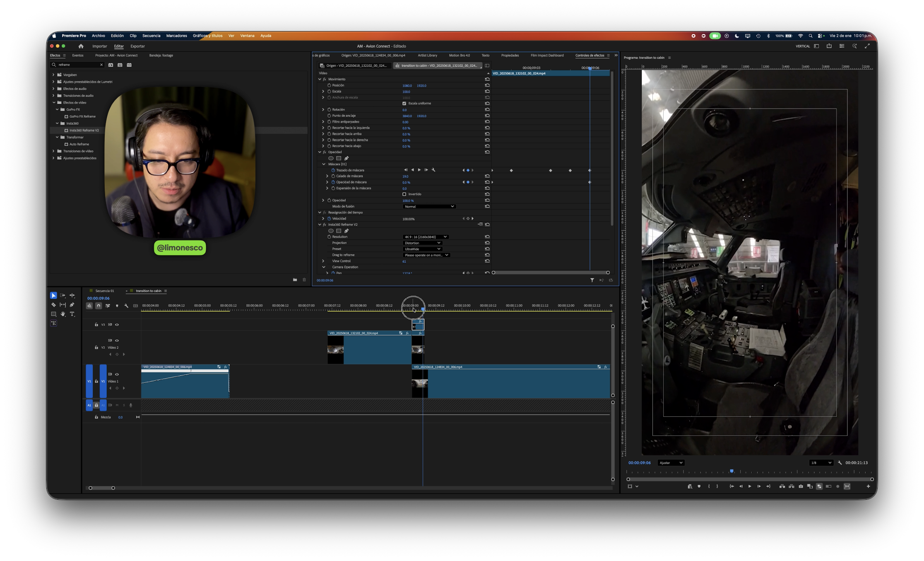Hide the V3 track output

pyautogui.click(x=117, y=325)
